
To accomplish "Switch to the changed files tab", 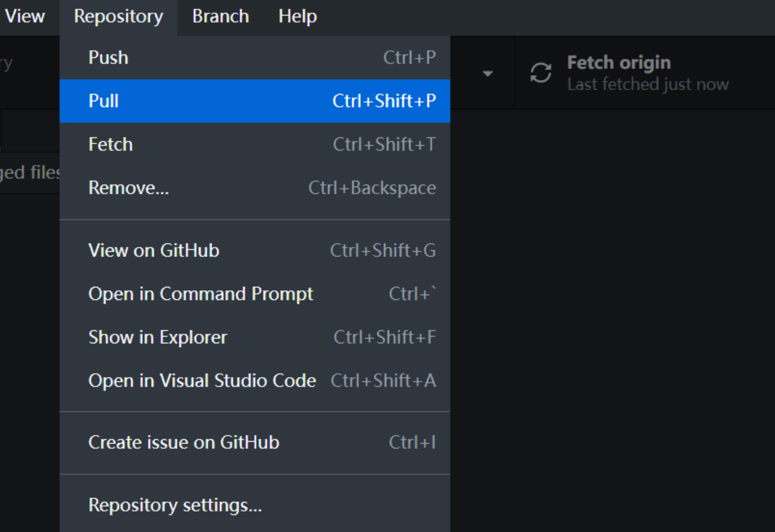I will [x=30, y=173].
